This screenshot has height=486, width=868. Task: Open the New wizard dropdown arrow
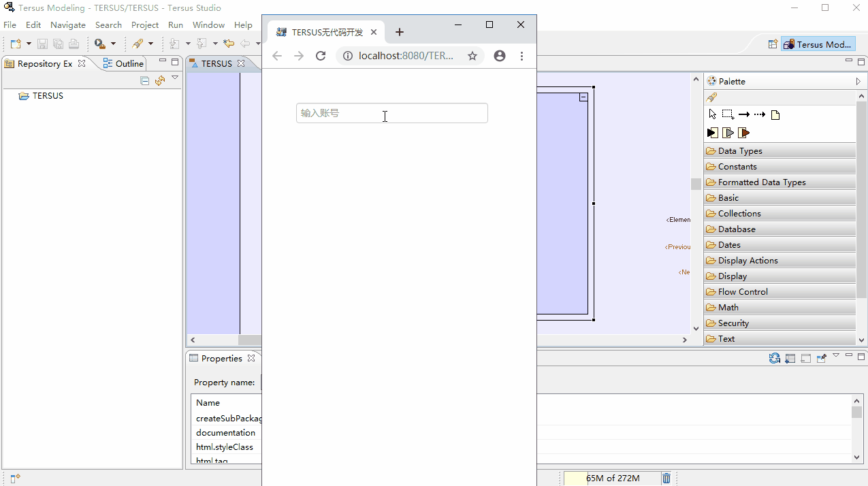pyautogui.click(x=29, y=44)
